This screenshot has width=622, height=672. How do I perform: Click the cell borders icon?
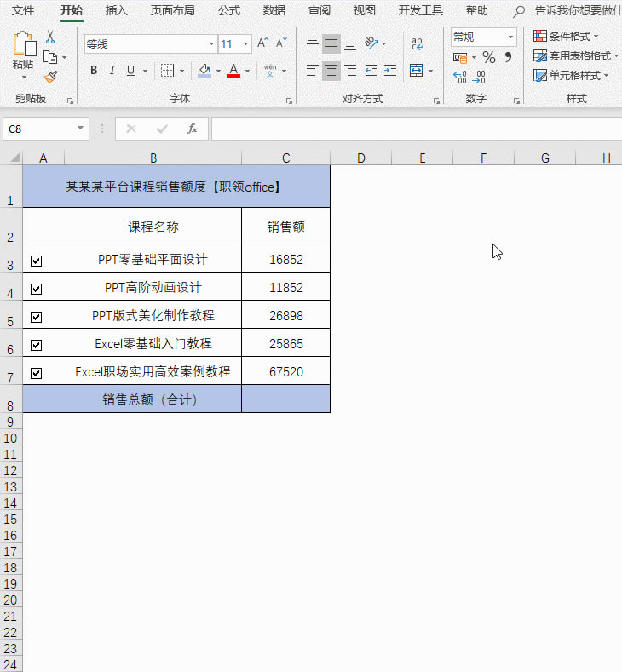(167, 71)
